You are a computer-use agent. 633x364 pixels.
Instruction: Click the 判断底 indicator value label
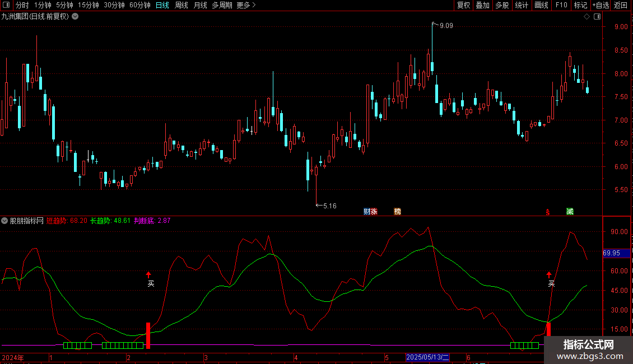pyautogui.click(x=152, y=221)
